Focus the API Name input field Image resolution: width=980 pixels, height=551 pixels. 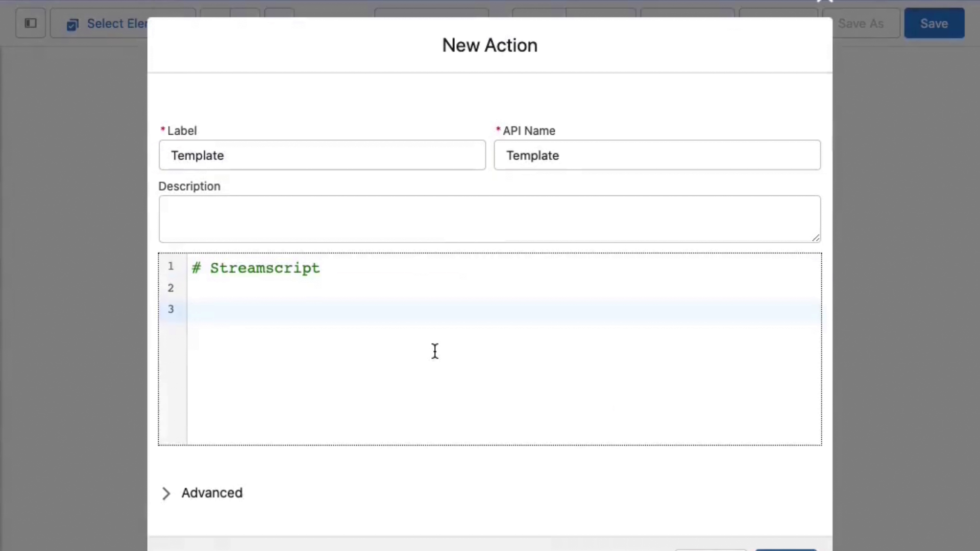[657, 155]
